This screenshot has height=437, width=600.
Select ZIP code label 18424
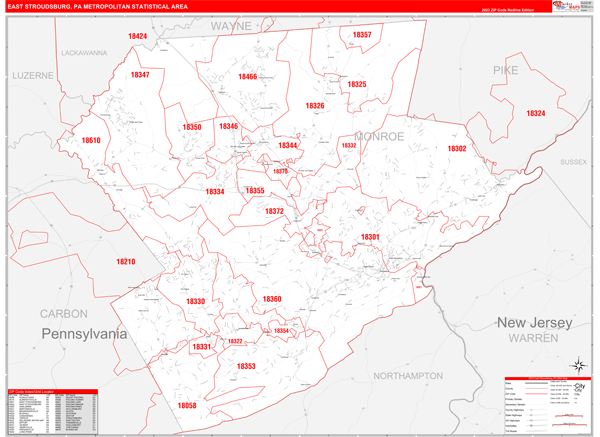[x=137, y=36]
